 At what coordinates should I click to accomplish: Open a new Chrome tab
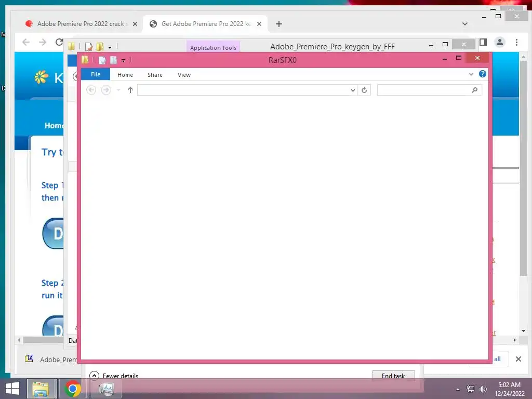pyautogui.click(x=279, y=24)
